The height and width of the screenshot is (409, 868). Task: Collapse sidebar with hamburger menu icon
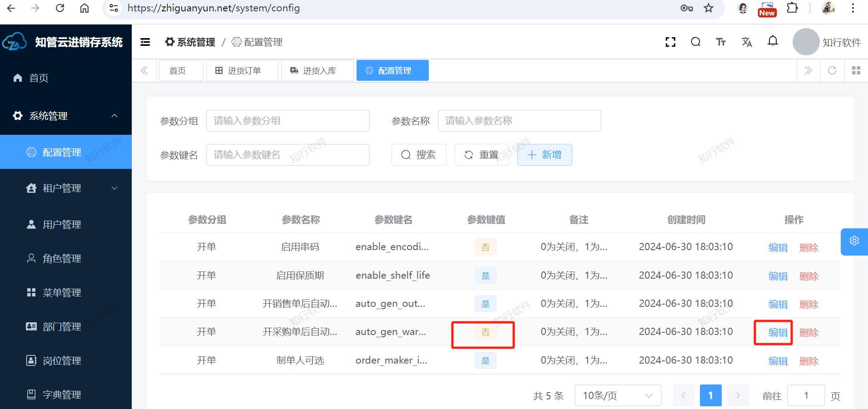pyautogui.click(x=145, y=42)
